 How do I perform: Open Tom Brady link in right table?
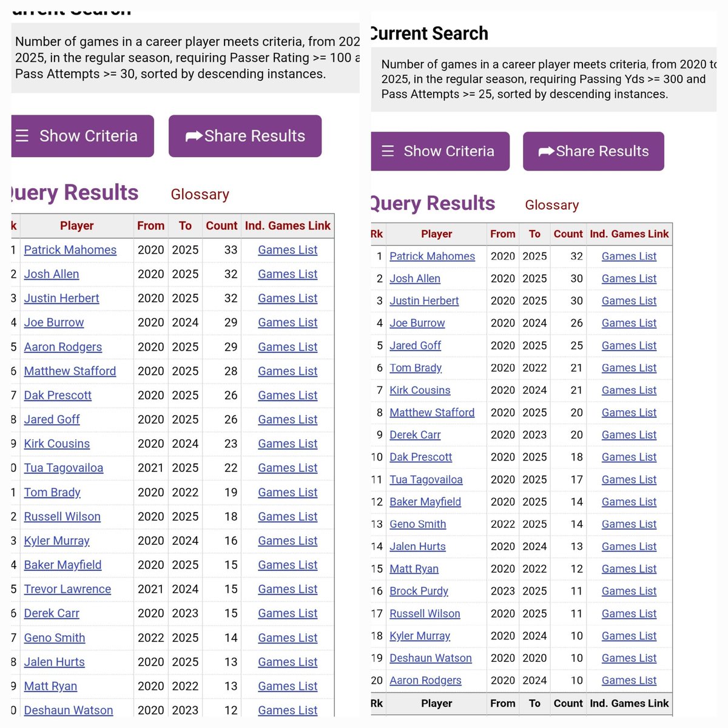click(416, 368)
